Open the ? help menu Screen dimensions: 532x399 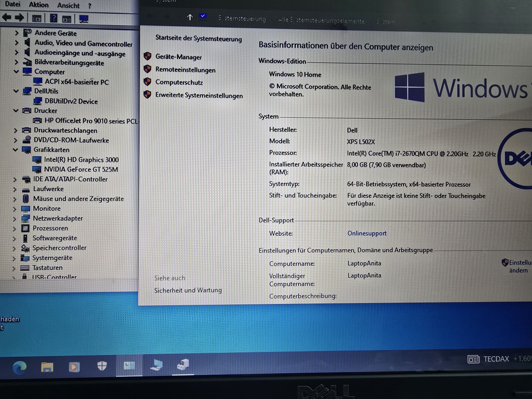90,6
